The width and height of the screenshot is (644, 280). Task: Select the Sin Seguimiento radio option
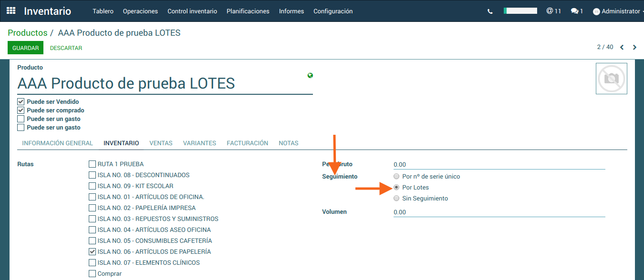click(396, 199)
